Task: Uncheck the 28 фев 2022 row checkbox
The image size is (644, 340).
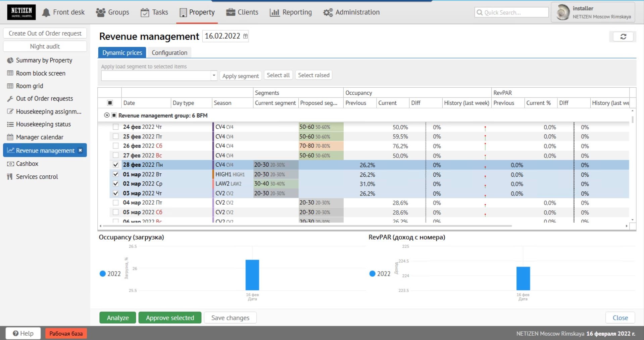Action: (116, 165)
